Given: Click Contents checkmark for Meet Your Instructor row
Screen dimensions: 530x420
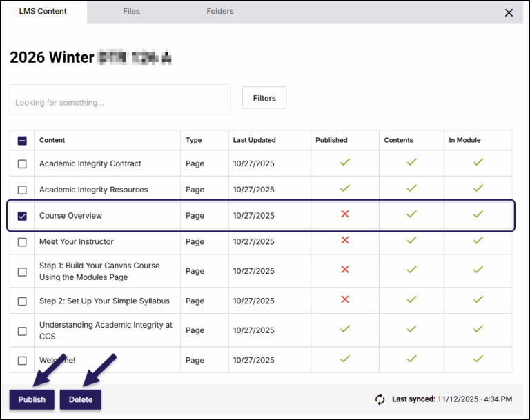Looking at the screenshot, I should 411,240.
